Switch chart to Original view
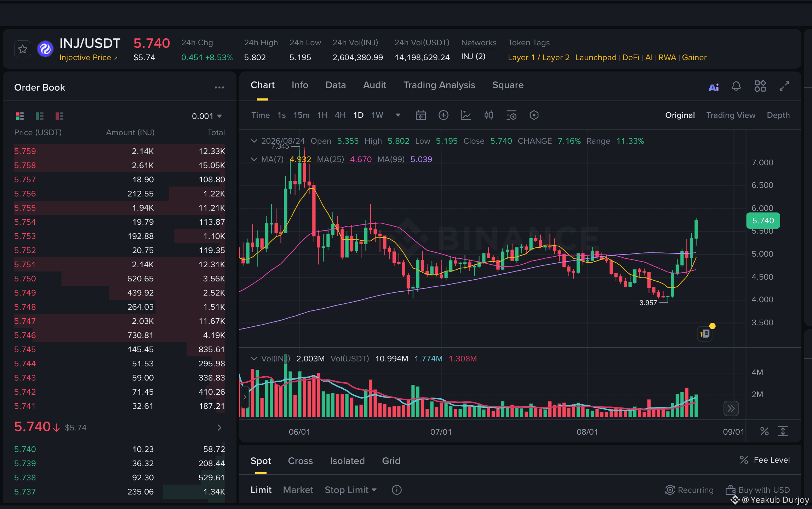 pyautogui.click(x=680, y=115)
